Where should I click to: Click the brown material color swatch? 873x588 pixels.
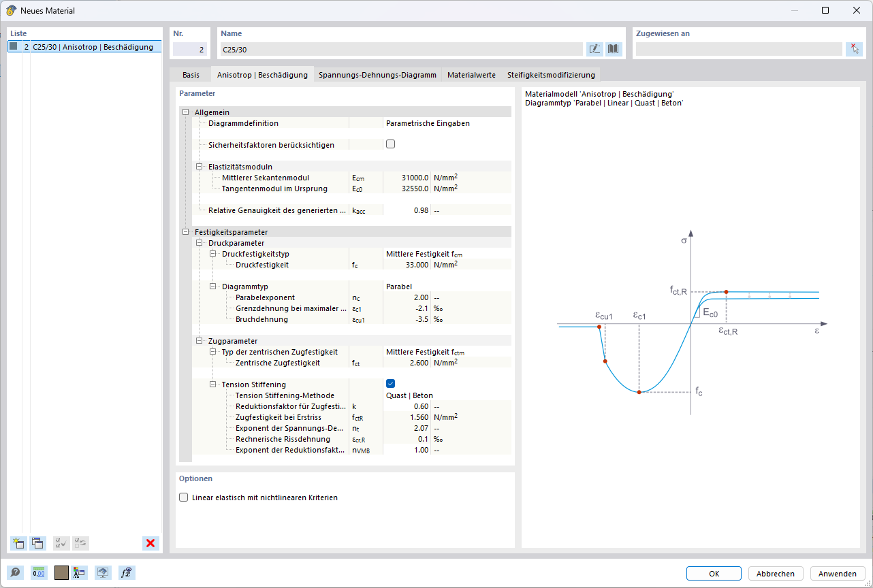(x=61, y=573)
